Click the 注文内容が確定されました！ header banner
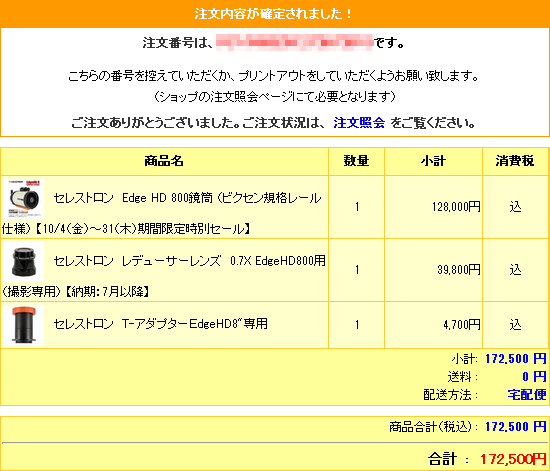Viewport: 550px width, 471px height. point(275,14)
